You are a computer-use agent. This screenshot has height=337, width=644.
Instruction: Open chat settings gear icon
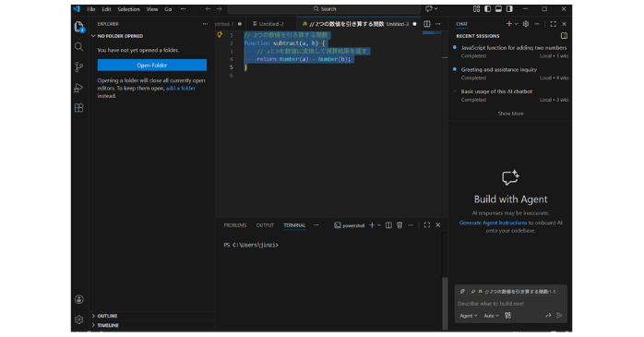pyautogui.click(x=526, y=24)
